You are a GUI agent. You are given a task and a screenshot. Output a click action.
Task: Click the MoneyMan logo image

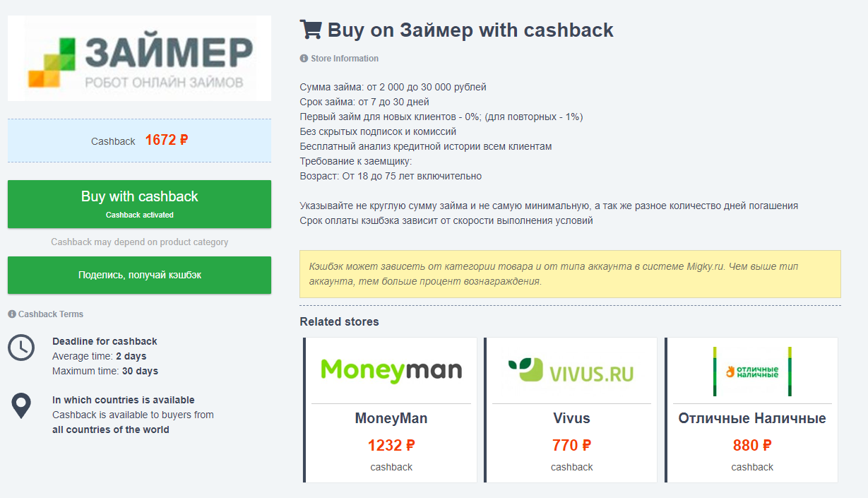pos(391,370)
